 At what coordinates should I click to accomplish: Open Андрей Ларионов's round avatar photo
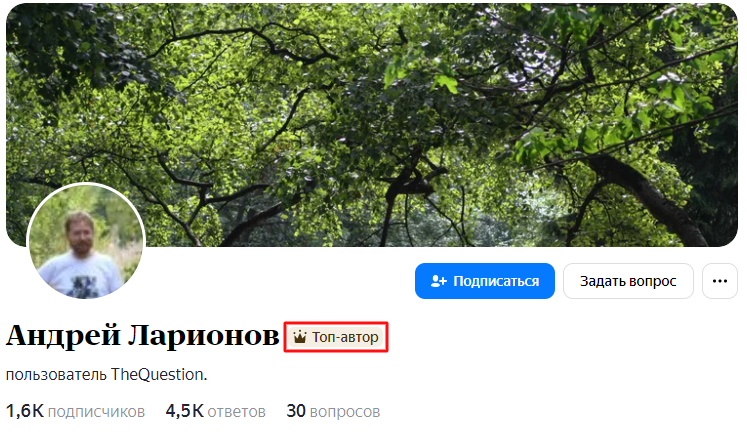click(x=86, y=241)
